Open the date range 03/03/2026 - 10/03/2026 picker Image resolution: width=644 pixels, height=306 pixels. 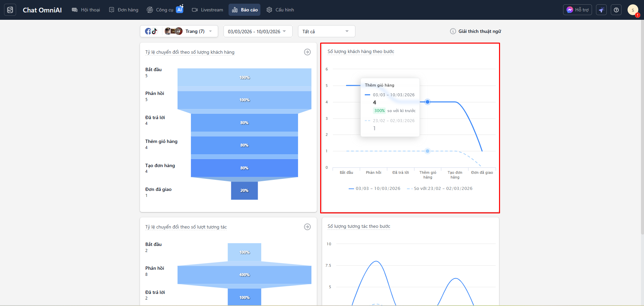pos(257,32)
